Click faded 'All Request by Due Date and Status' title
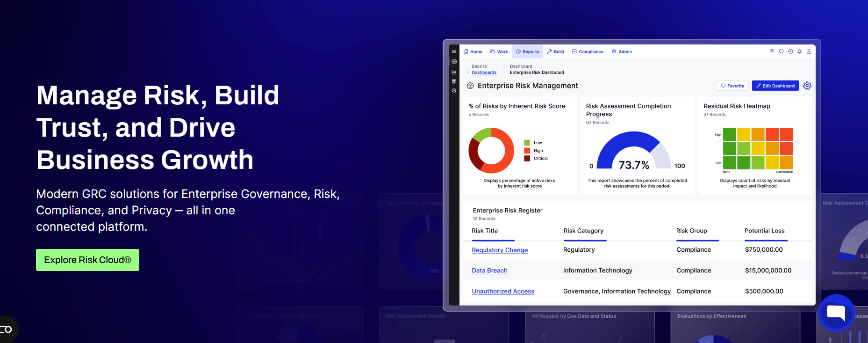The image size is (868, 343). (574, 316)
